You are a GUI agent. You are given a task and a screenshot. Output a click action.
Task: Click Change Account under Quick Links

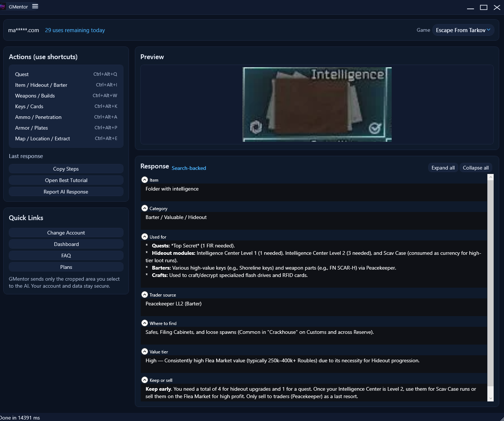pyautogui.click(x=66, y=232)
